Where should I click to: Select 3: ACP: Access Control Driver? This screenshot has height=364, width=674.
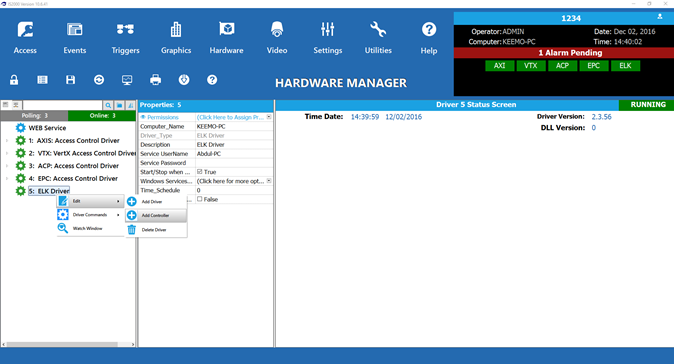click(74, 165)
